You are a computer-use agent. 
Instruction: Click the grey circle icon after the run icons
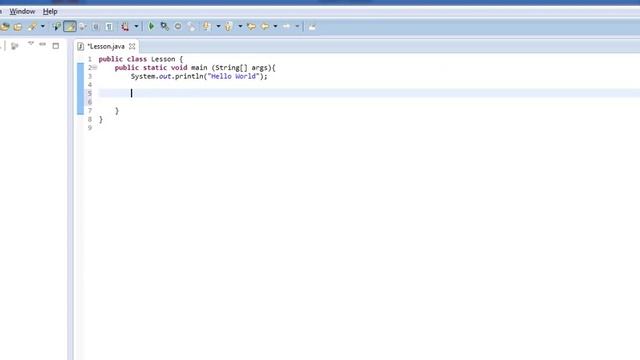point(178,27)
